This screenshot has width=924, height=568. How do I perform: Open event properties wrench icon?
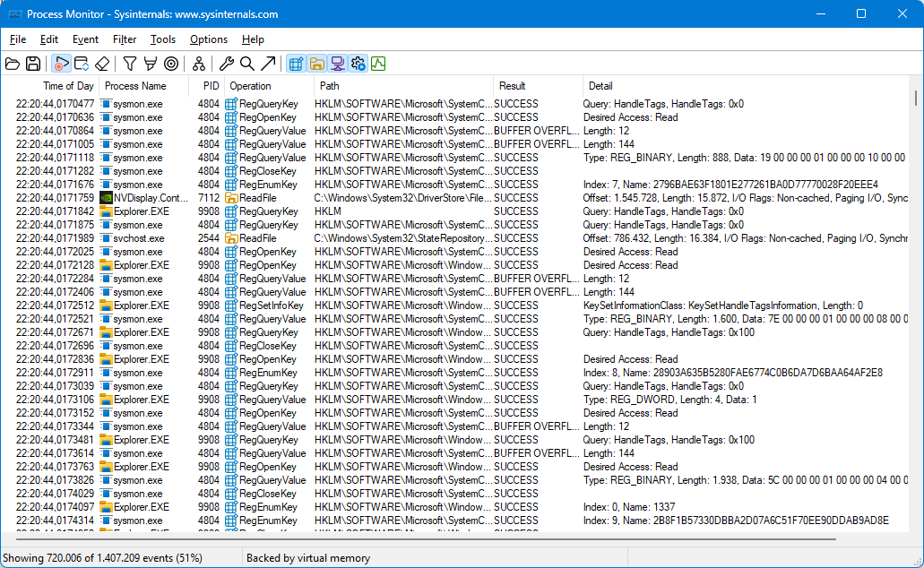coord(227,64)
